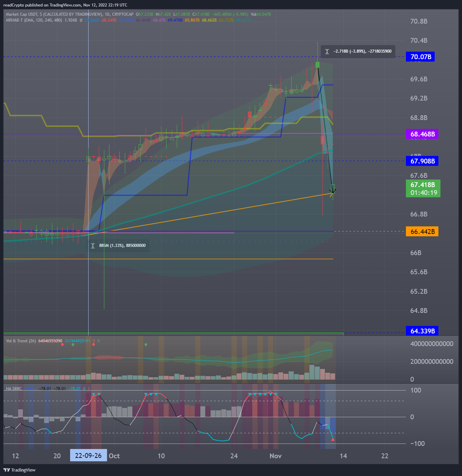Click the date 14 on time axis

pos(343,456)
